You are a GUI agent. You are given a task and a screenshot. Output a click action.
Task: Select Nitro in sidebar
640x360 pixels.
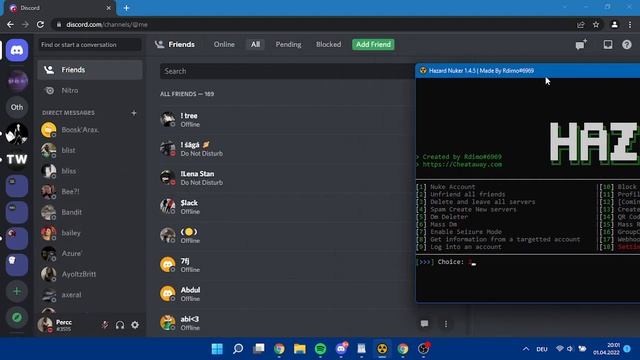(x=90, y=91)
